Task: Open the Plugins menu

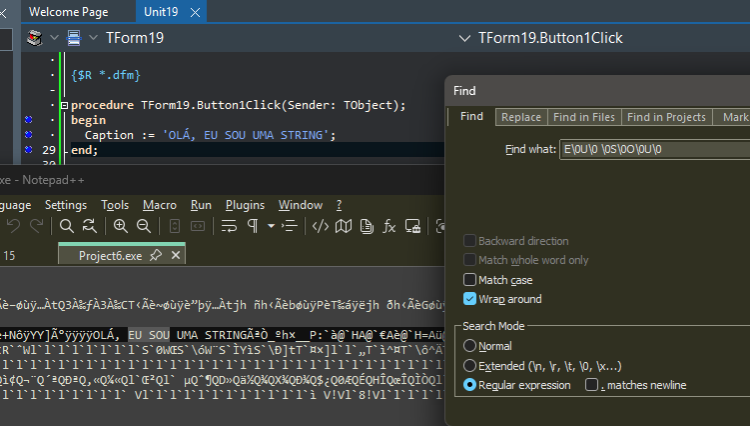Action: 245,205
